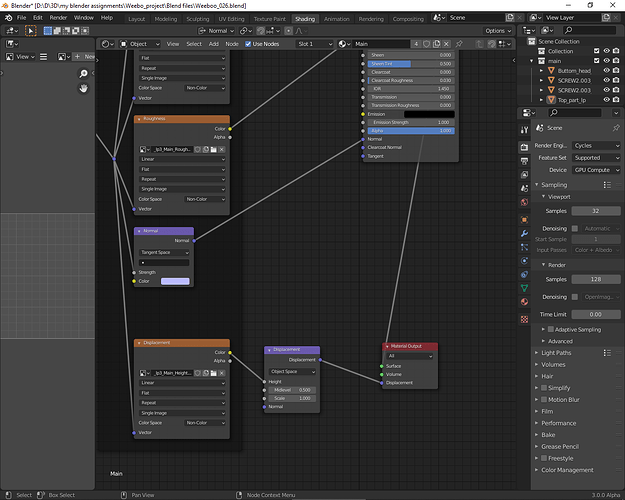Open the File menu
Screen dimensions: 625x500
tap(21, 18)
